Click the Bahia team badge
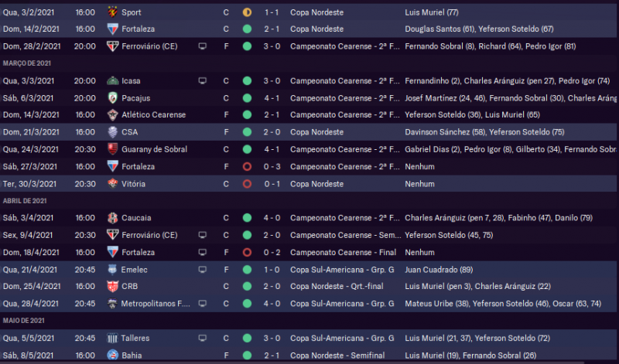This screenshot has height=364, width=619. 112,355
